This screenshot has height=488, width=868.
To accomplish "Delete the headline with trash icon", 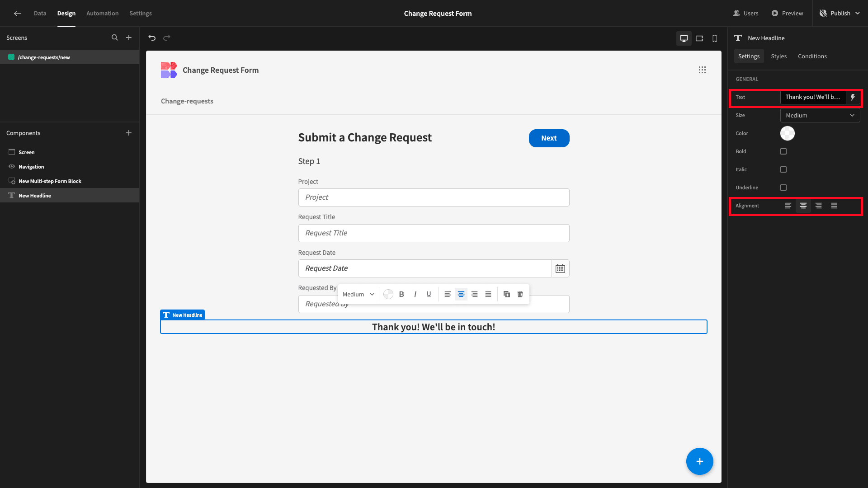I will coord(520,294).
